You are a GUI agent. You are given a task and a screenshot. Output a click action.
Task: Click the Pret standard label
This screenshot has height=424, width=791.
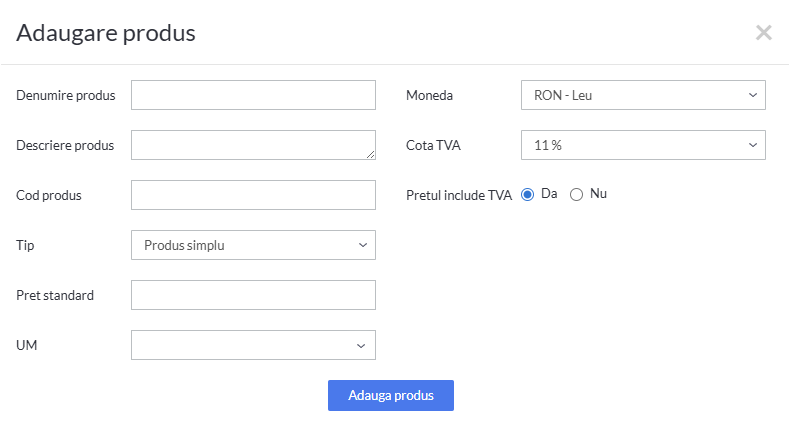(55, 296)
